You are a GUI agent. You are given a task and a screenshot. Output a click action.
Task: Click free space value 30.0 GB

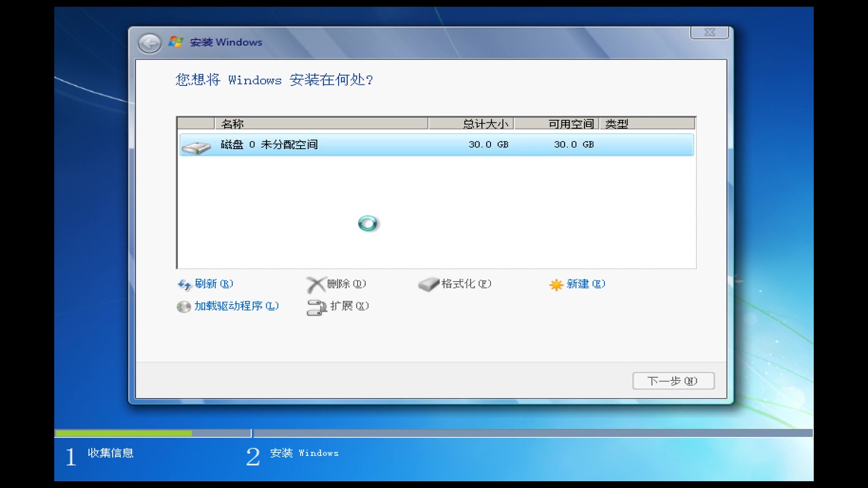point(574,145)
